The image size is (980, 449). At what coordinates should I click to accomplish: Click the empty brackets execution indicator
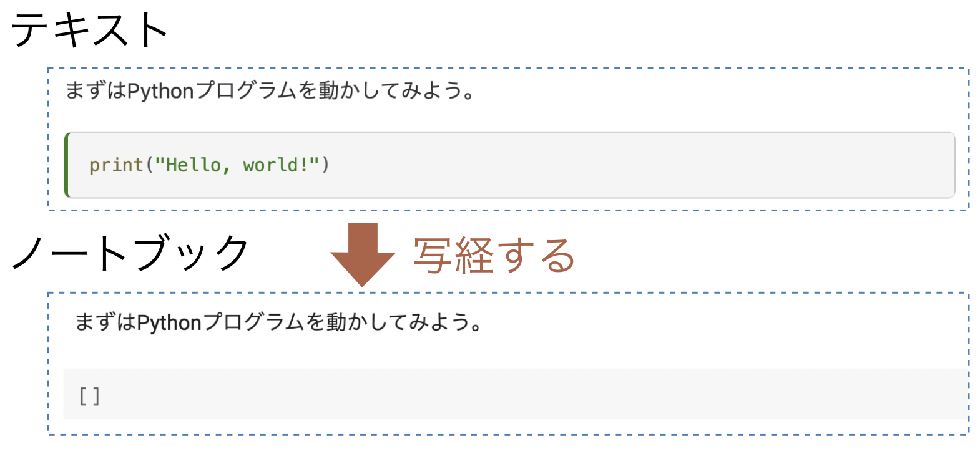[89, 396]
